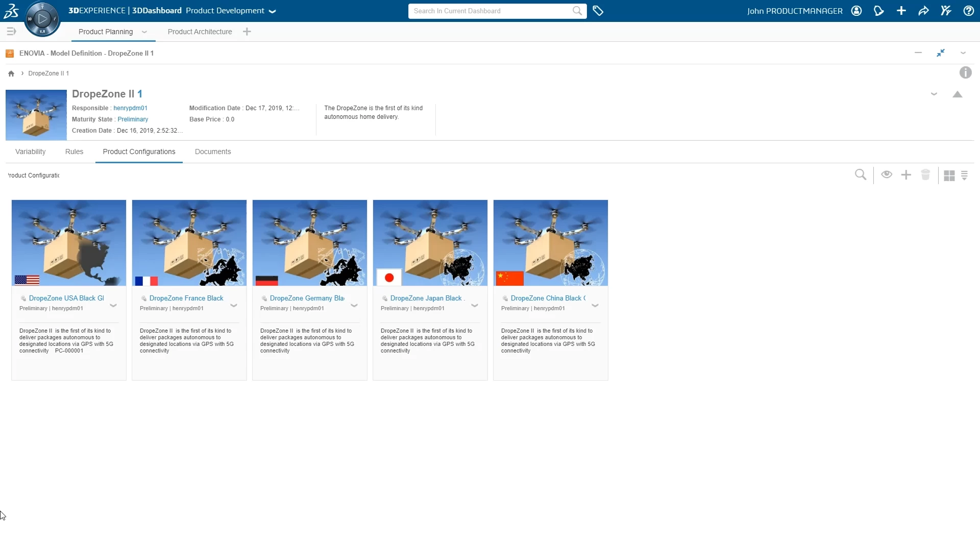Open the search within Product Configurations panel
This screenshot has height=551, width=980.
click(x=861, y=174)
